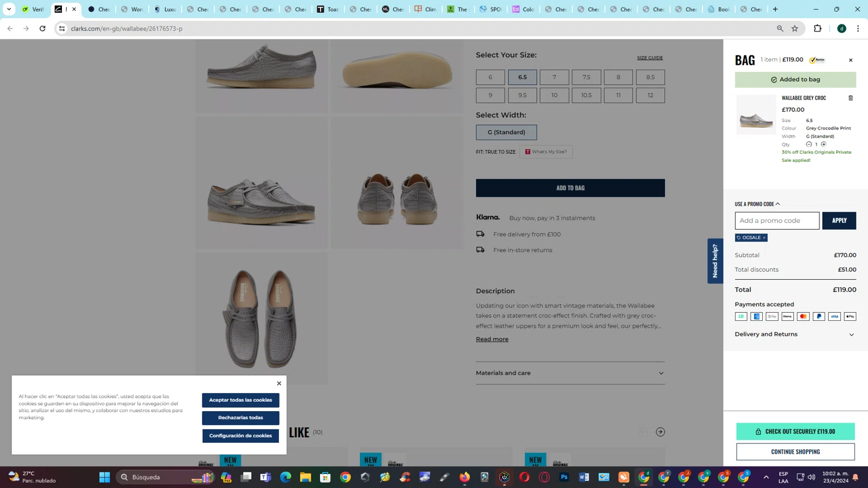Decrease item quantity with minus icon
The image size is (868, 488).
[x=809, y=144]
